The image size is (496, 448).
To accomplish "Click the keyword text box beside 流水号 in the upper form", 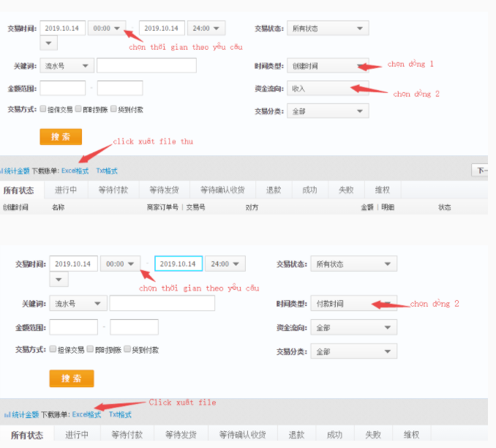I will coord(146,66).
